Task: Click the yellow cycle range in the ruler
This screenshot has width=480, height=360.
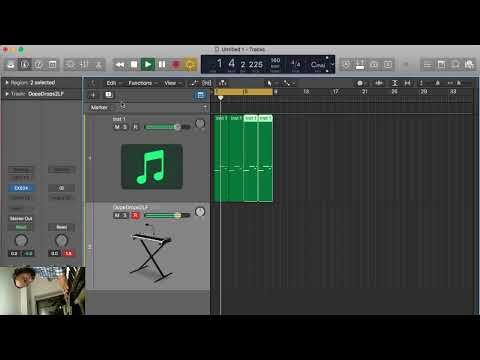Action: click(x=244, y=92)
